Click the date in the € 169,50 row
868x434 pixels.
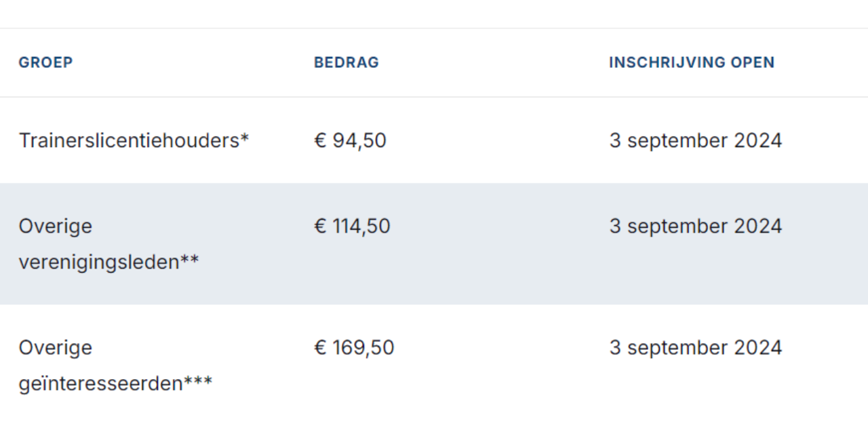click(x=695, y=348)
